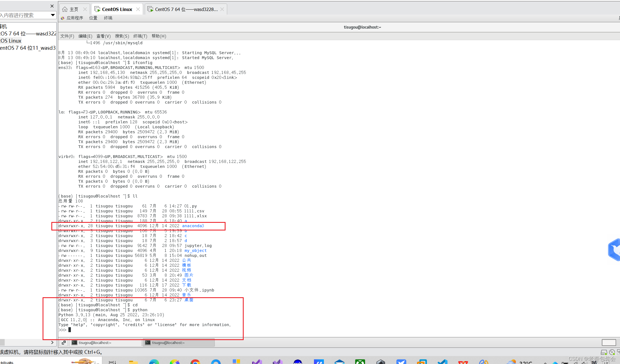The image size is (620, 364).
Task: Close the VM library sidebar panel
Action: [52, 6]
